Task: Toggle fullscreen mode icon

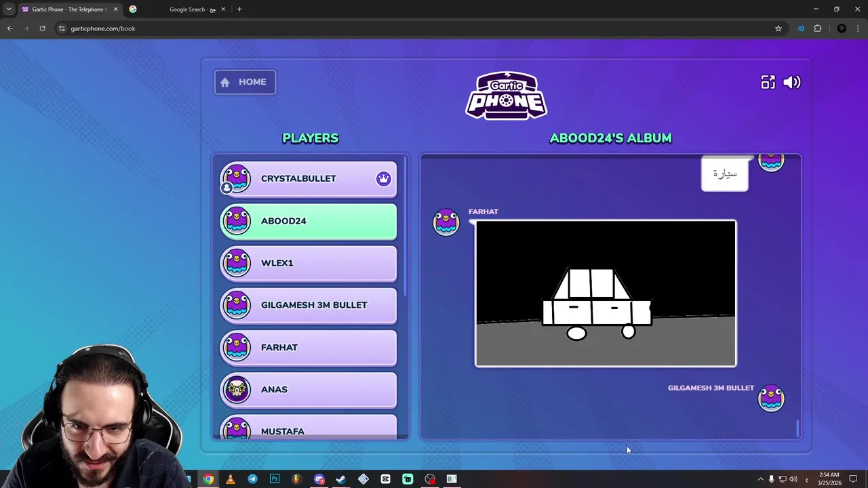Action: tap(768, 82)
